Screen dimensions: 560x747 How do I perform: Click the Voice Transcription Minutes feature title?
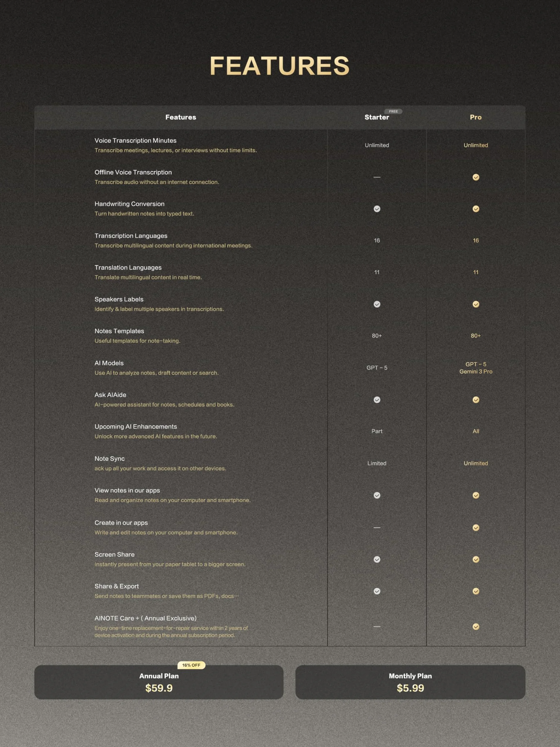pyautogui.click(x=135, y=140)
